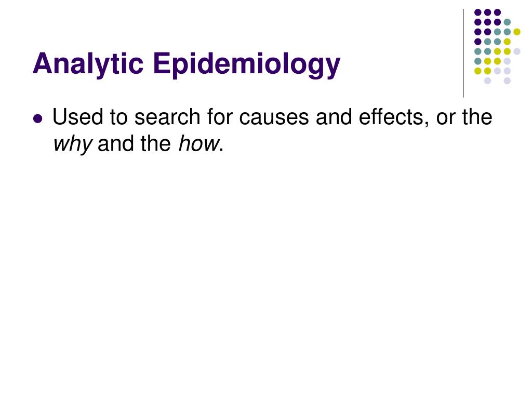Click the thin vertical divider line beside dots
The width and height of the screenshot is (532, 399).
point(463,54)
